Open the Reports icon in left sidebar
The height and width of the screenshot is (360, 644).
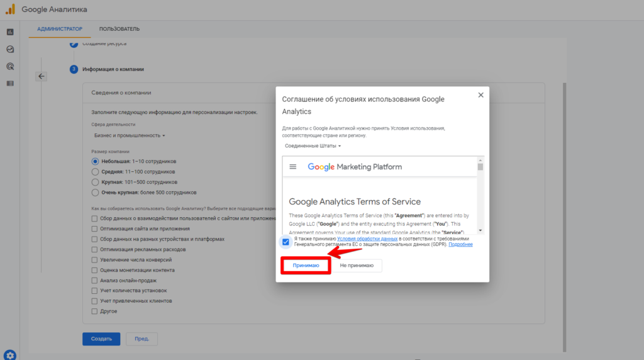tap(10, 32)
